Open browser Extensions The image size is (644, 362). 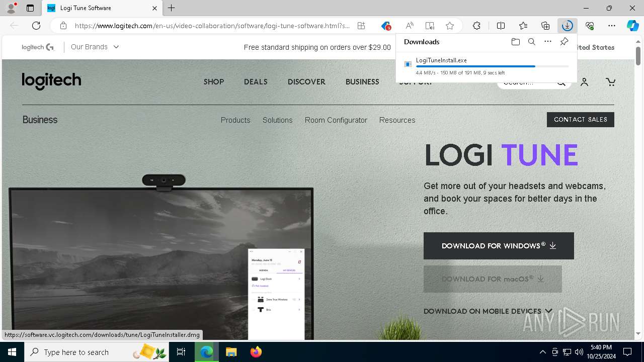(x=476, y=26)
